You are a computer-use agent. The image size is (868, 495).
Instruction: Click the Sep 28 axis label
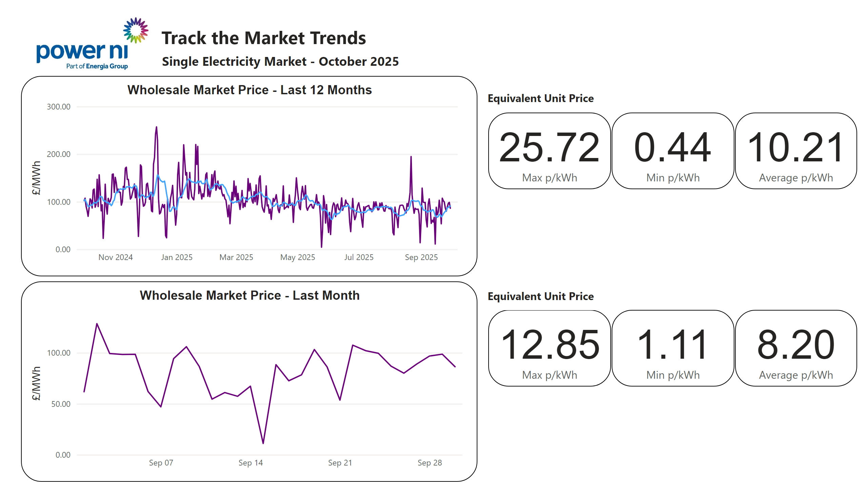point(429,463)
